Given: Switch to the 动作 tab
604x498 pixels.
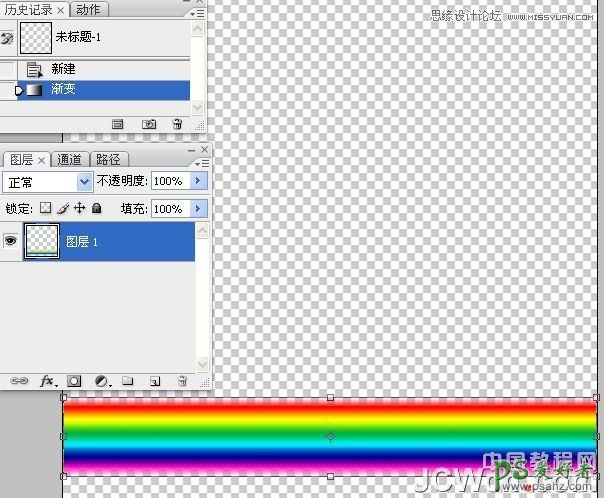Looking at the screenshot, I should pos(88,10).
